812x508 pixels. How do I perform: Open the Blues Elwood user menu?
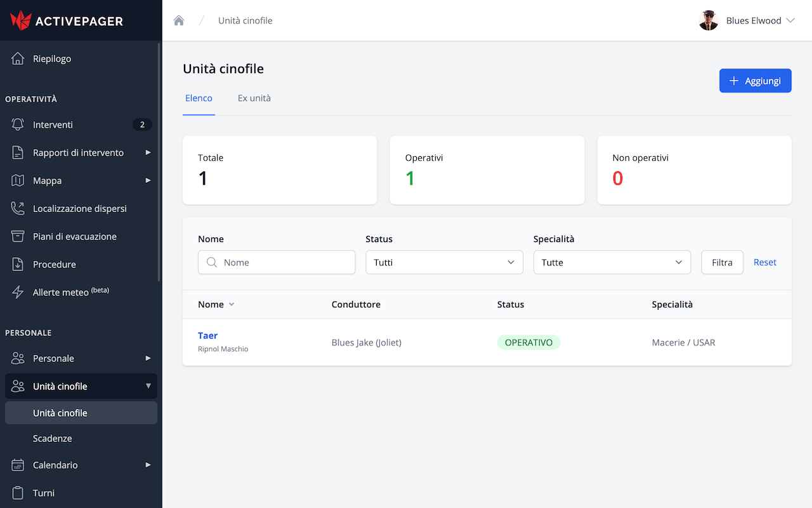pyautogui.click(x=747, y=20)
